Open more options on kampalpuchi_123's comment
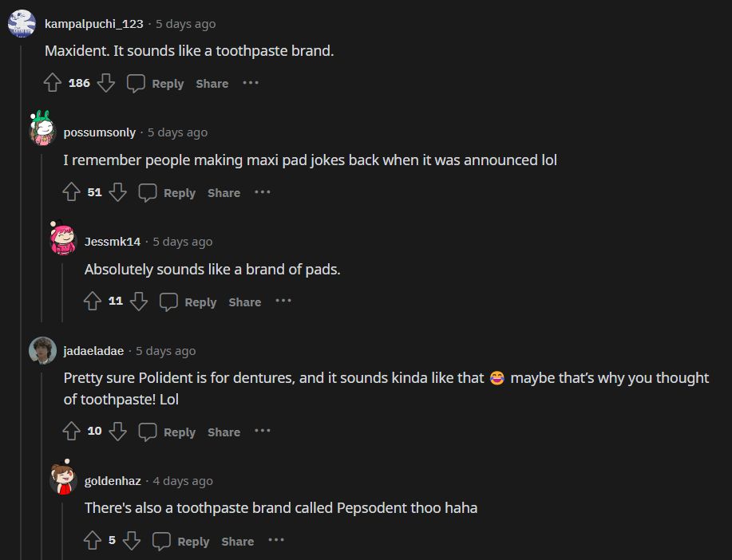 pos(251,83)
